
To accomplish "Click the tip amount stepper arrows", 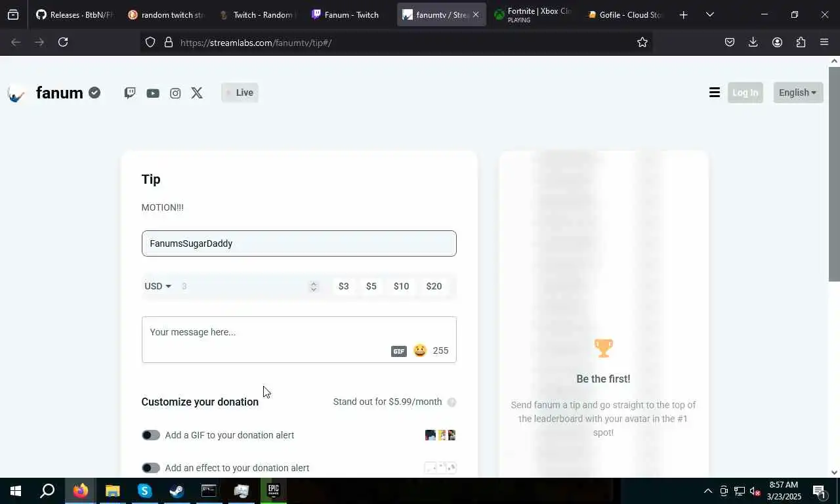I will (x=314, y=286).
